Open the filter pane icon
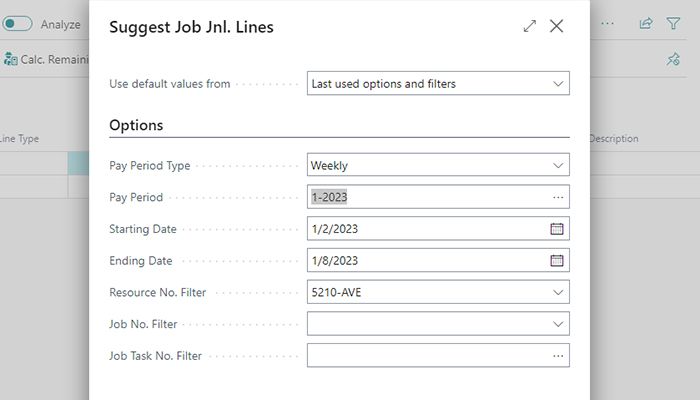 [x=673, y=24]
